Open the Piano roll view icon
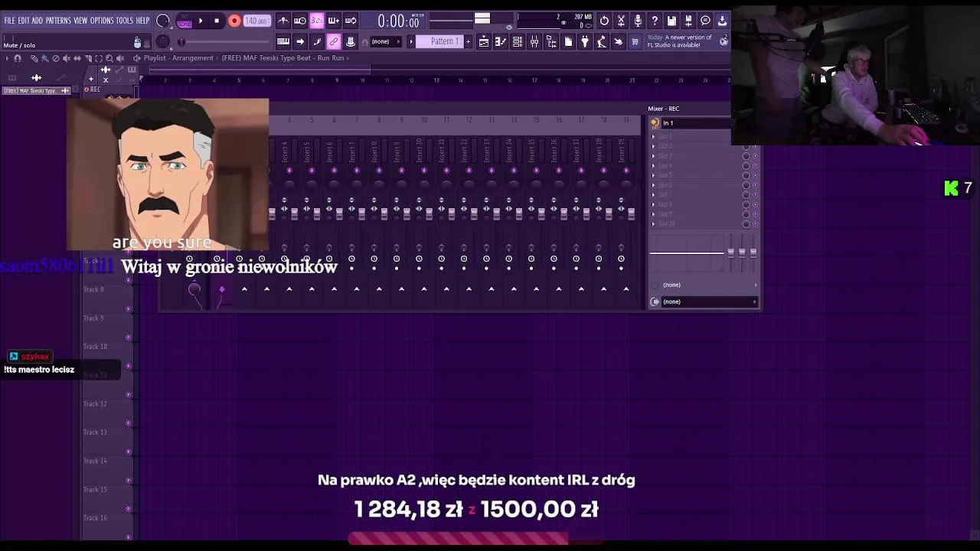Viewport: 980px width, 551px height. click(x=501, y=41)
